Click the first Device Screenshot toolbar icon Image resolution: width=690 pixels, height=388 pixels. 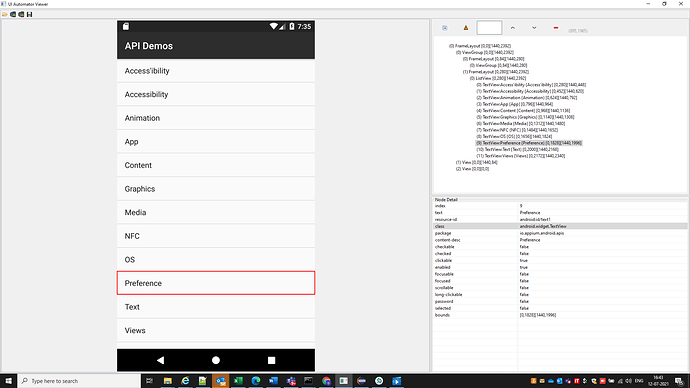(13, 15)
